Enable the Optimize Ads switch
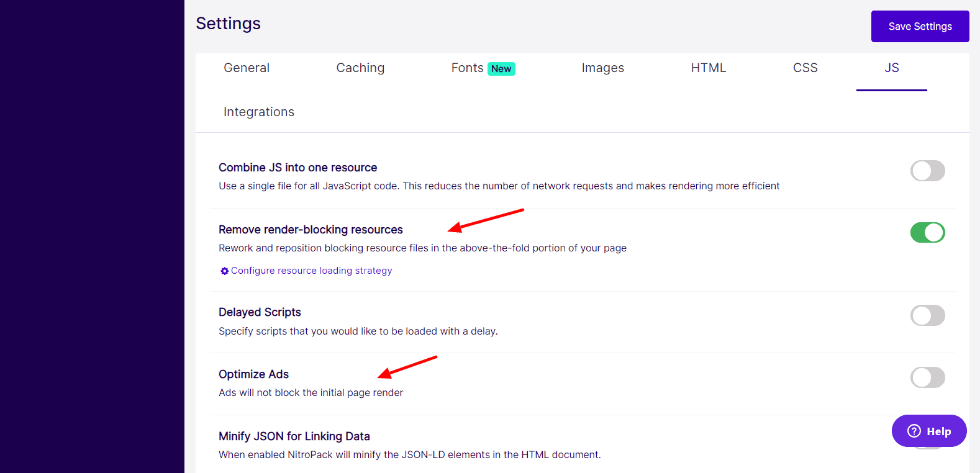Viewport: 980px width, 473px height. (928, 377)
